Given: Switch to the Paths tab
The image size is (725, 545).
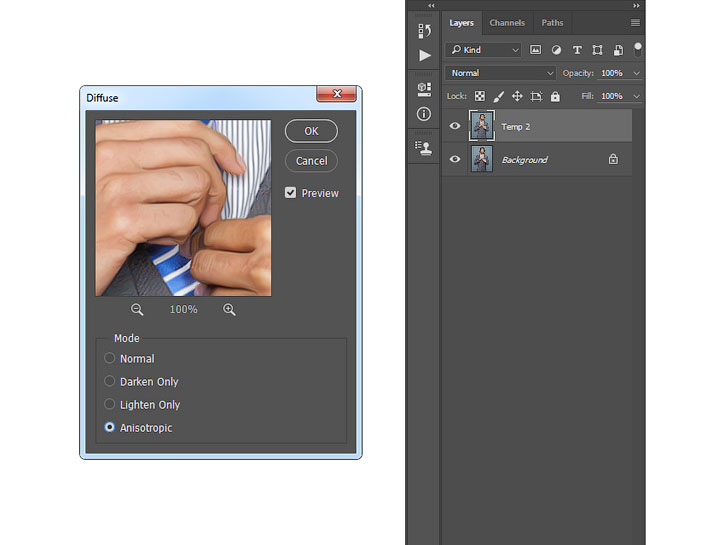Looking at the screenshot, I should tap(552, 23).
